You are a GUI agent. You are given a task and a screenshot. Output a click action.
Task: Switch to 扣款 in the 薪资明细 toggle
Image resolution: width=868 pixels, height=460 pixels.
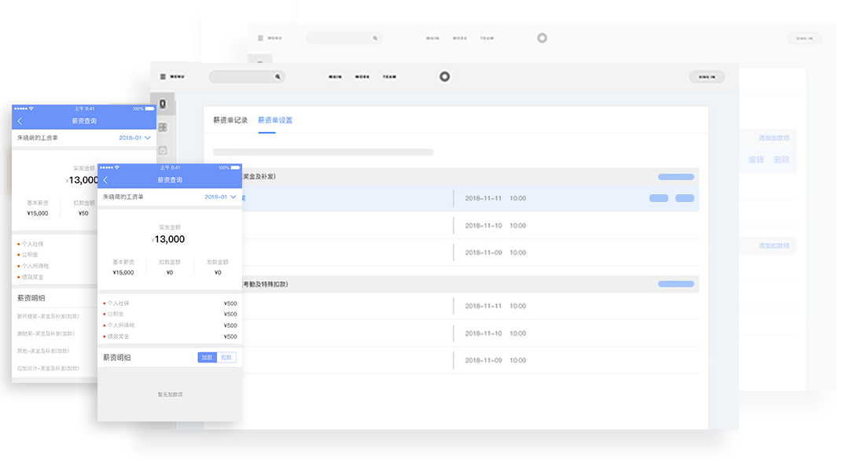coord(226,357)
